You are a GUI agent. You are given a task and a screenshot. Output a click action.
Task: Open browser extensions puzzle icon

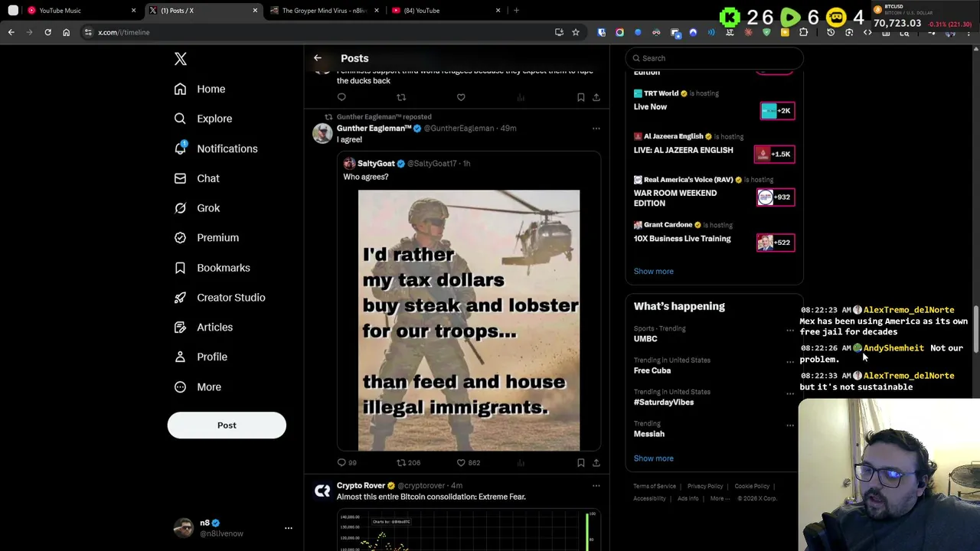[x=803, y=32]
